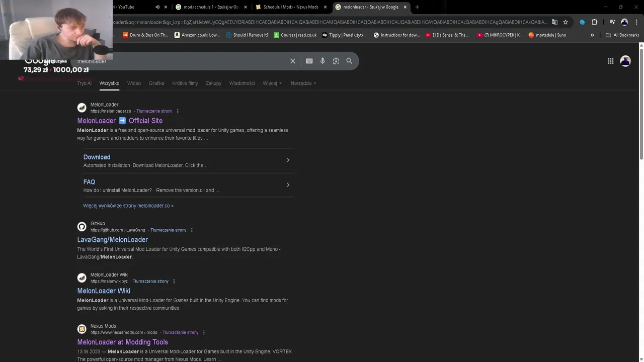Close the melonloader Google search tab

click(x=405, y=7)
